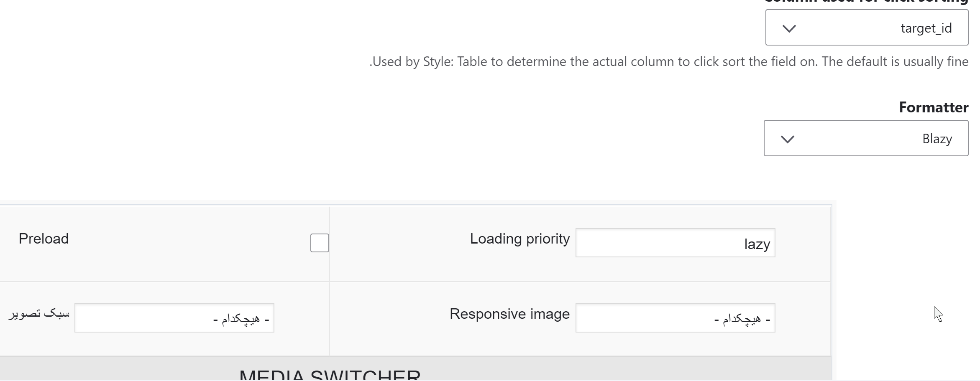Click the chevron icon on the Blazy Formatter select

[788, 139]
